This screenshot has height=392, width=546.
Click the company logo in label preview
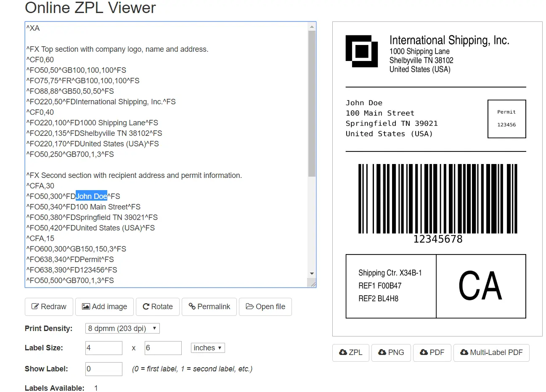coord(361,51)
